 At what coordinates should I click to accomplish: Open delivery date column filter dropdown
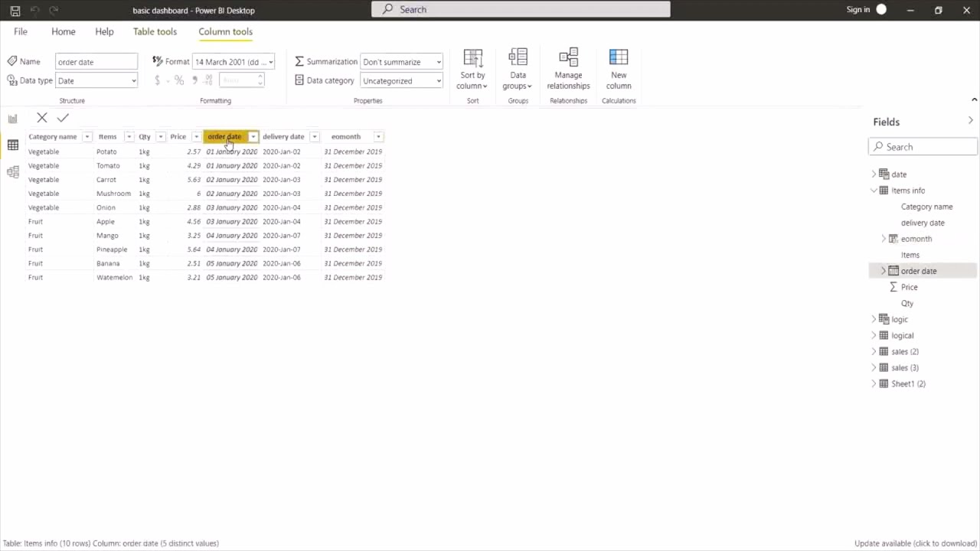pyautogui.click(x=314, y=137)
